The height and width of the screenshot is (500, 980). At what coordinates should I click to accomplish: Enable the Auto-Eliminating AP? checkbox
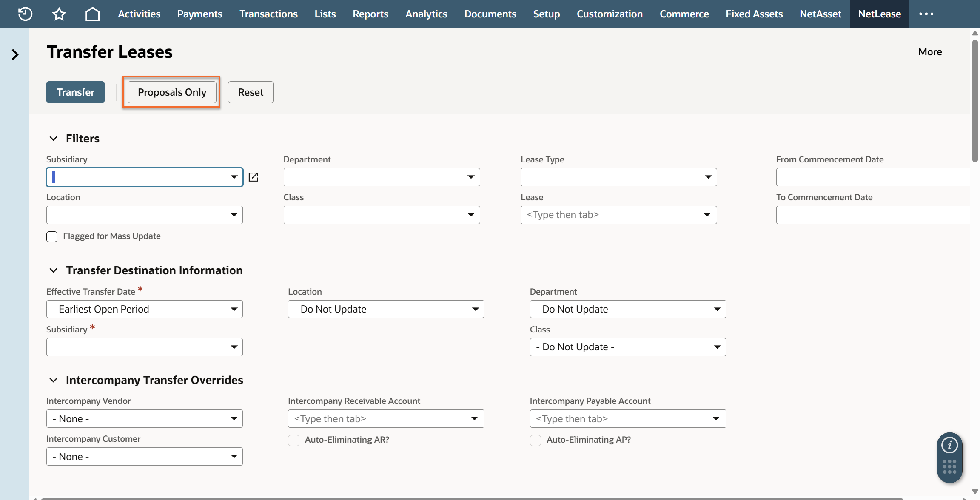click(536, 440)
